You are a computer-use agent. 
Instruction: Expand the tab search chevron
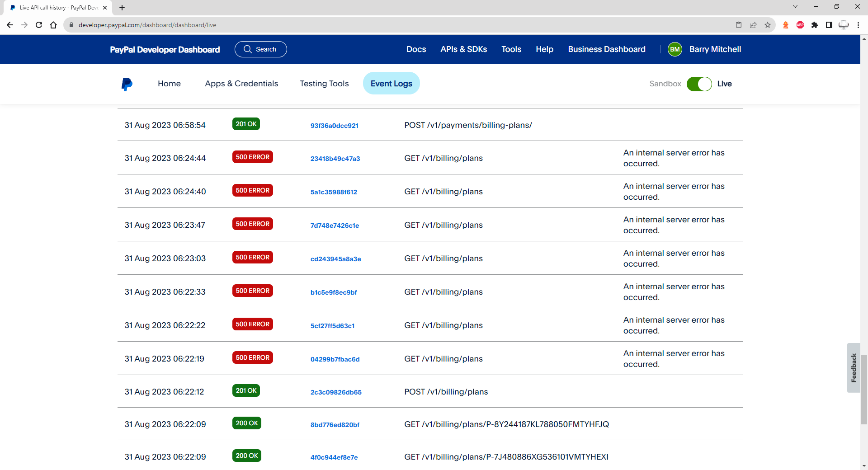pos(795,7)
